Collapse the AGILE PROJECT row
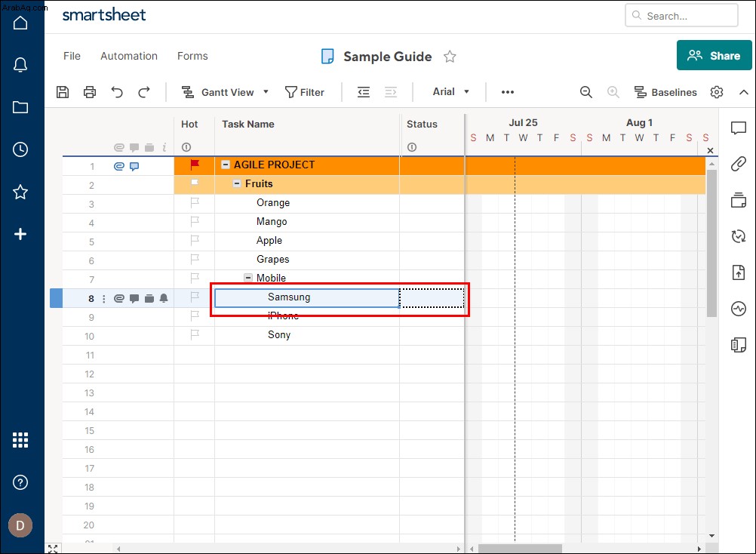Screen dimensions: 756x554 tap(225, 165)
